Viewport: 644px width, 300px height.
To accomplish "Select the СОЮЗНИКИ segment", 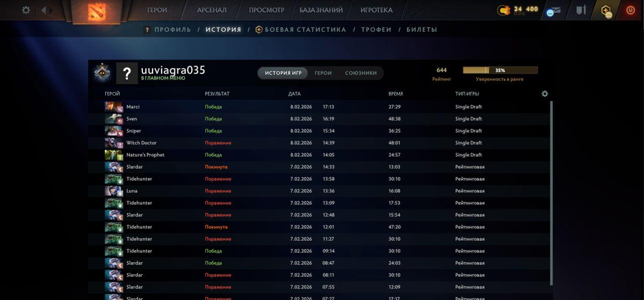I will (361, 73).
